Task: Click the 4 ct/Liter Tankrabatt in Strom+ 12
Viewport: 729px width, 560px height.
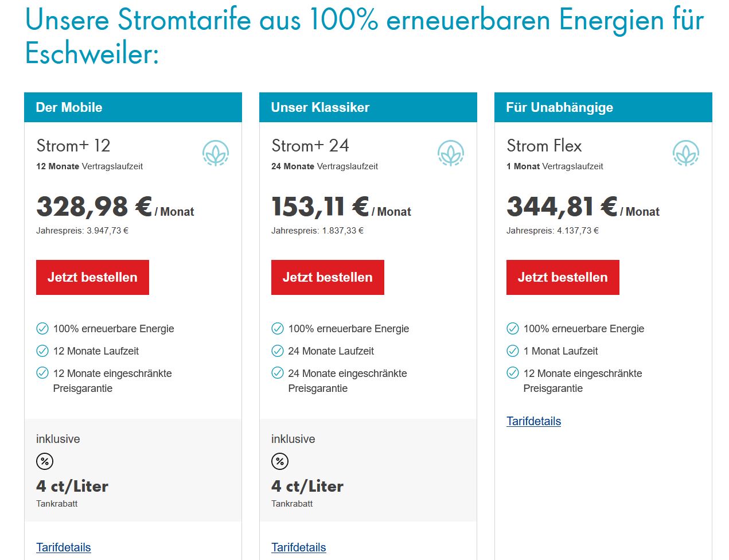Action: (x=72, y=487)
